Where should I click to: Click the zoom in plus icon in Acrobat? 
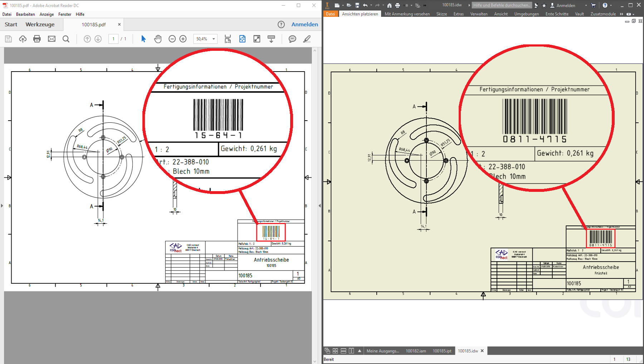[x=183, y=39]
